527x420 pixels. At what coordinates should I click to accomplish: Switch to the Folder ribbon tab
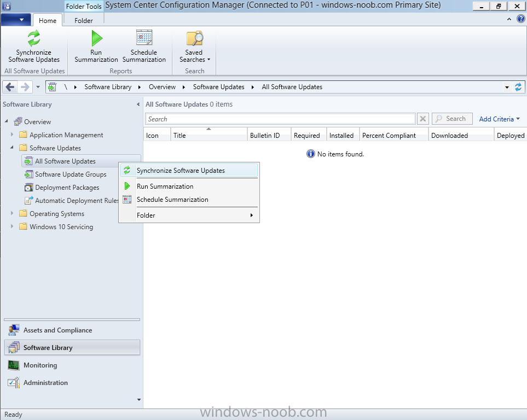click(84, 20)
